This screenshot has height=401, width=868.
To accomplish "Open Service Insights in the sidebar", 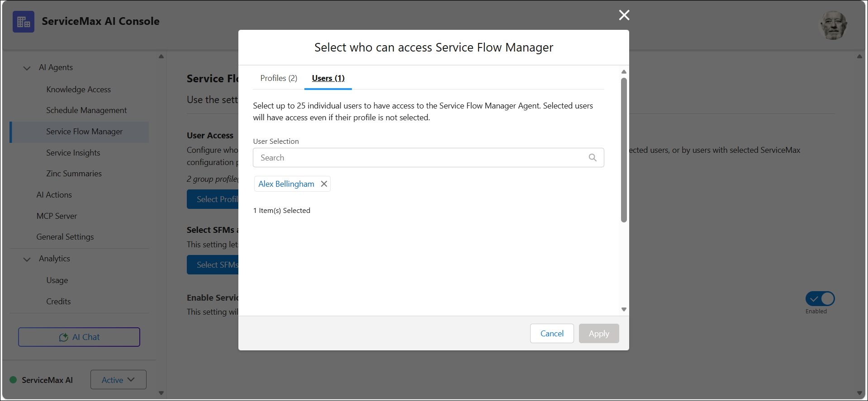I will tap(73, 153).
